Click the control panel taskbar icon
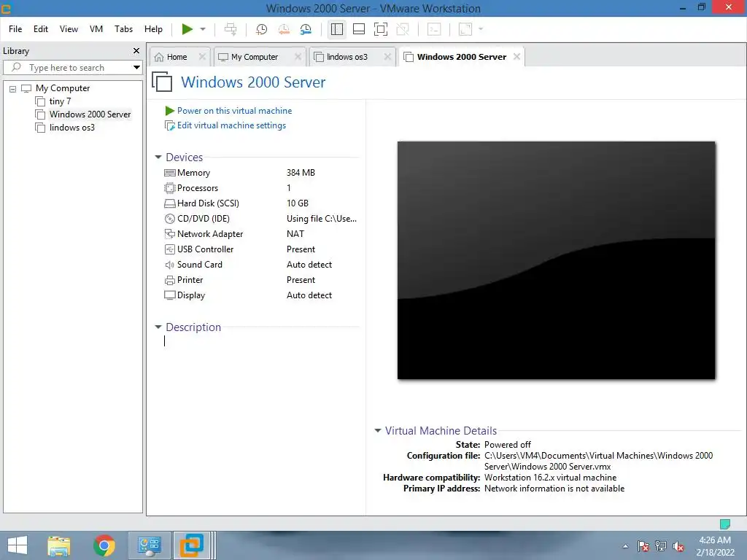Viewport: 747px width, 560px height. point(149,545)
